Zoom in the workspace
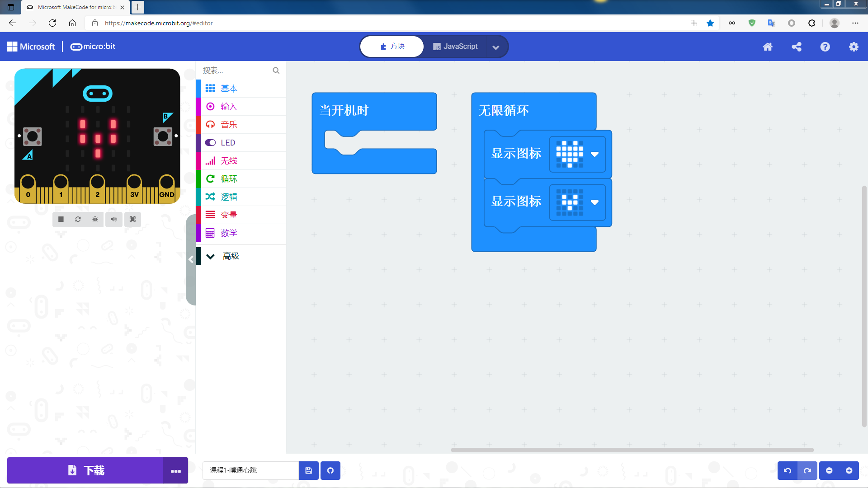 849,470
